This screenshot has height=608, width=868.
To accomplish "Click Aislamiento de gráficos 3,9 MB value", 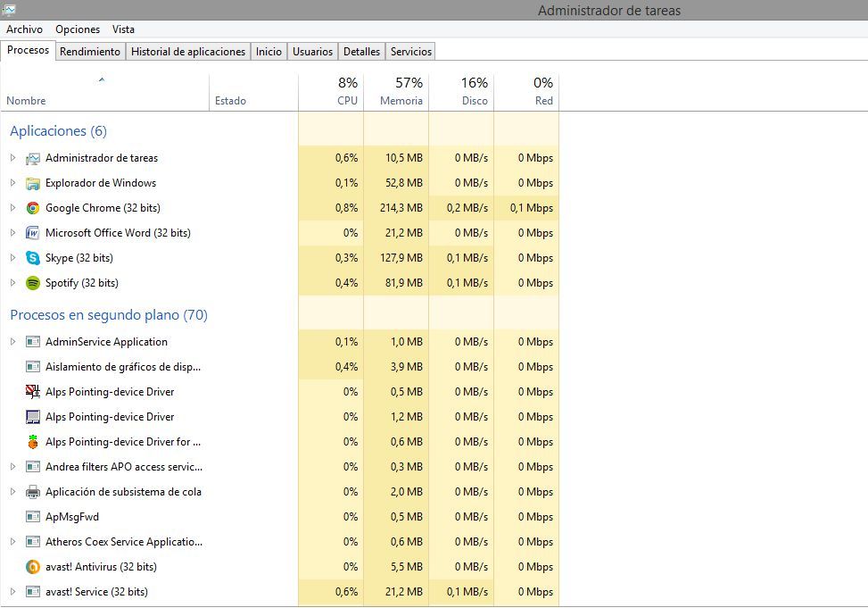I will coord(407,367).
